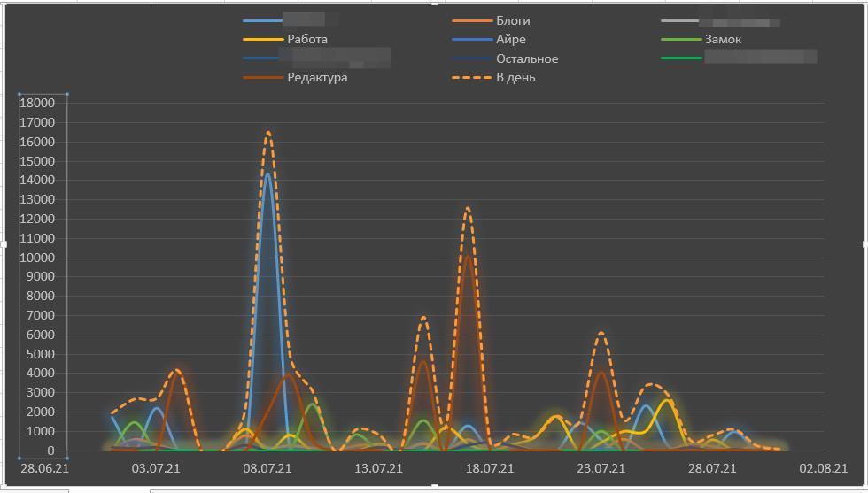Image resolution: width=868 pixels, height=493 pixels.
Task: Click the 28.06.21 date axis label
Action: tap(44, 468)
